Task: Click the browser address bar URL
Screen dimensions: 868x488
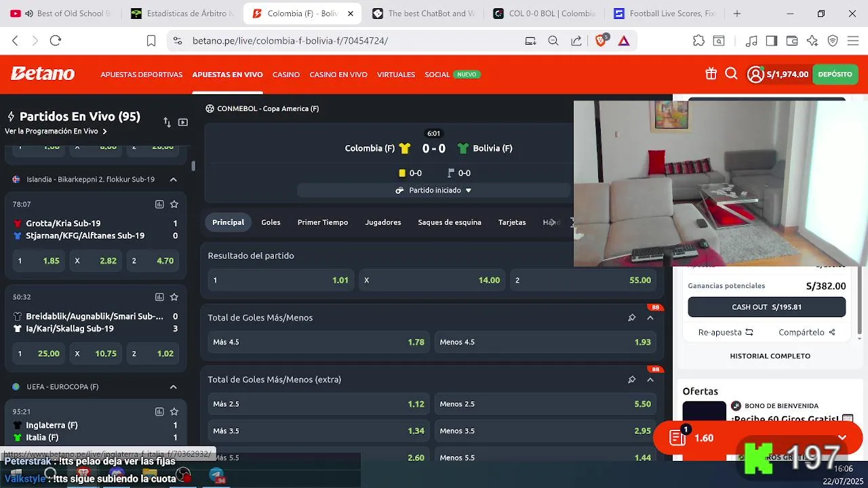Action: click(x=290, y=41)
